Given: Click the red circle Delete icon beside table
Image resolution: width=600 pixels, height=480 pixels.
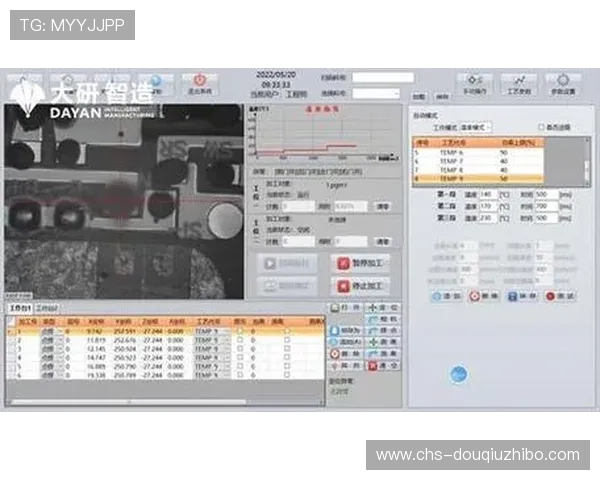Looking at the screenshot, I should pos(335,354).
